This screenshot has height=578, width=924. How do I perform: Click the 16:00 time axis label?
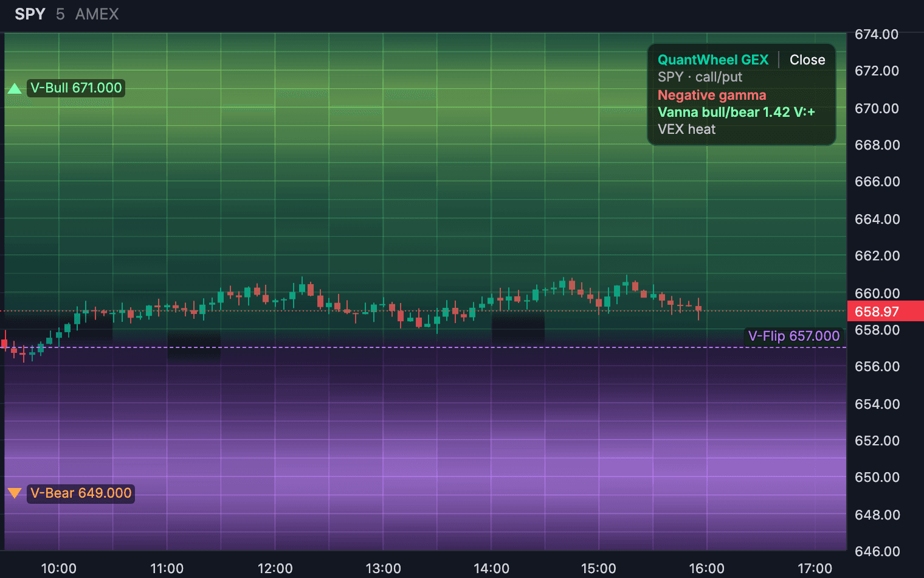(706, 568)
